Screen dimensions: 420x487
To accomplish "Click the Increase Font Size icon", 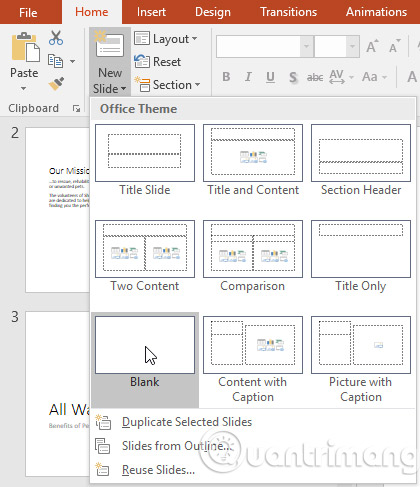I will point(372,46).
